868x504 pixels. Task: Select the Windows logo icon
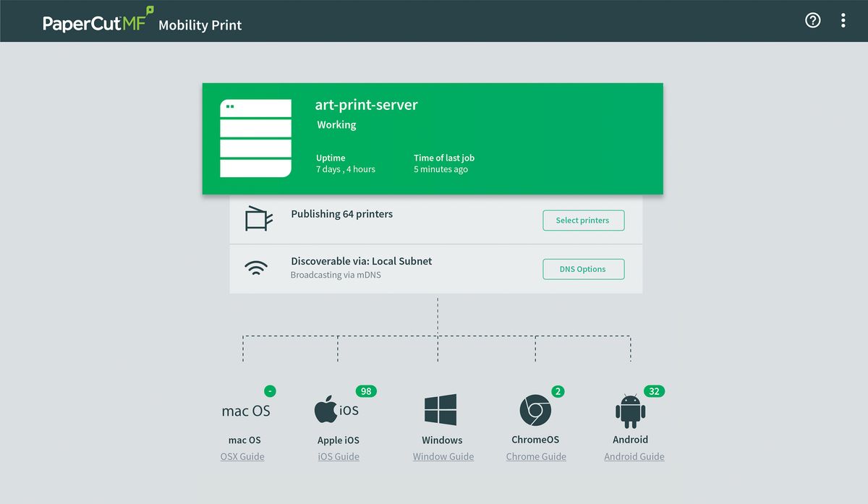pyautogui.click(x=441, y=410)
